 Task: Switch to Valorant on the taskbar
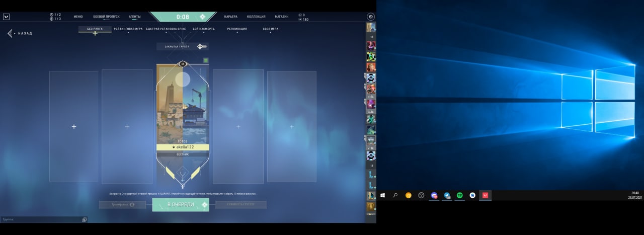pos(486,195)
